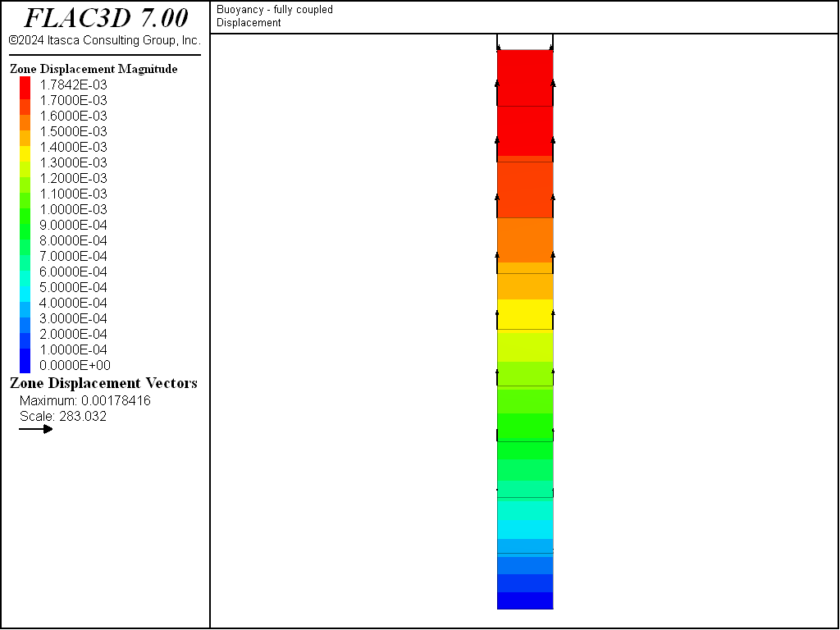This screenshot has height=630, width=840.
Task: Click the yellow swatch beside 1.3000E-03
Action: (25, 154)
